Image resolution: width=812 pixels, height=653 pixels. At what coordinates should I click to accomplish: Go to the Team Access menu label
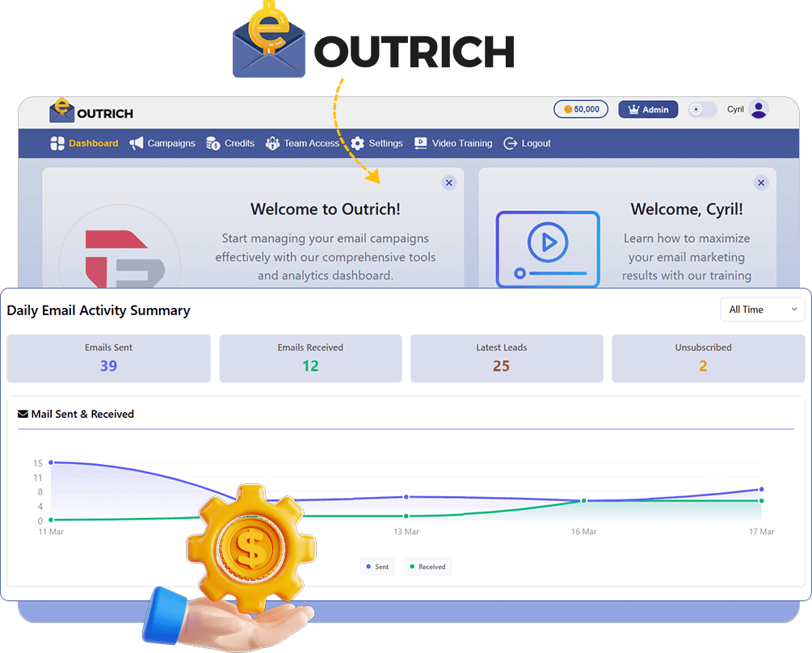[x=311, y=143]
